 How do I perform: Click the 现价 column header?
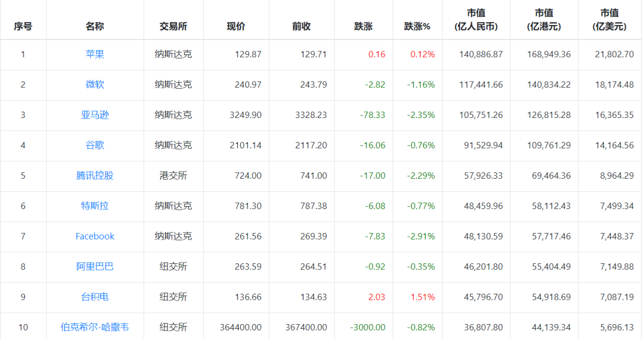(236, 27)
